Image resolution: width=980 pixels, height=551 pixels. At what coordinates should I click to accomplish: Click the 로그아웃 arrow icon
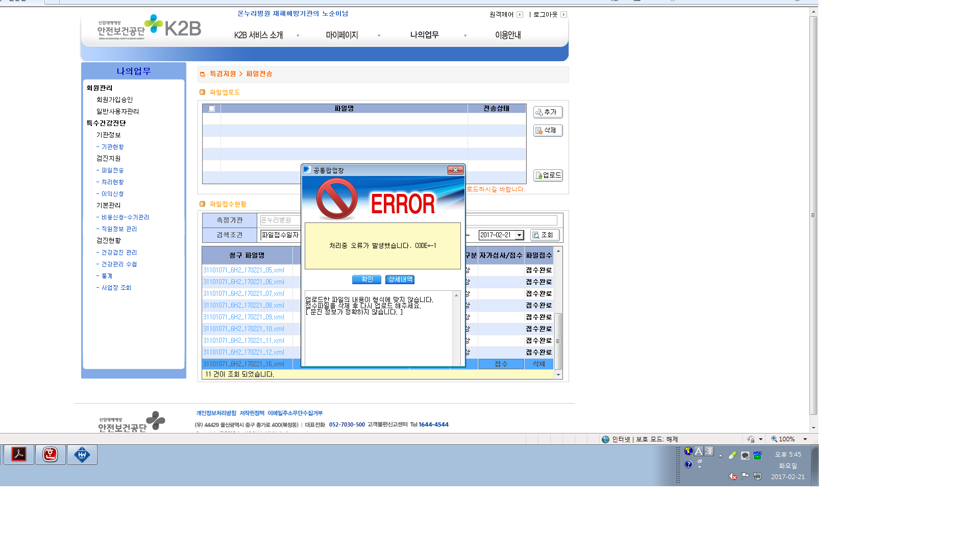(x=563, y=14)
